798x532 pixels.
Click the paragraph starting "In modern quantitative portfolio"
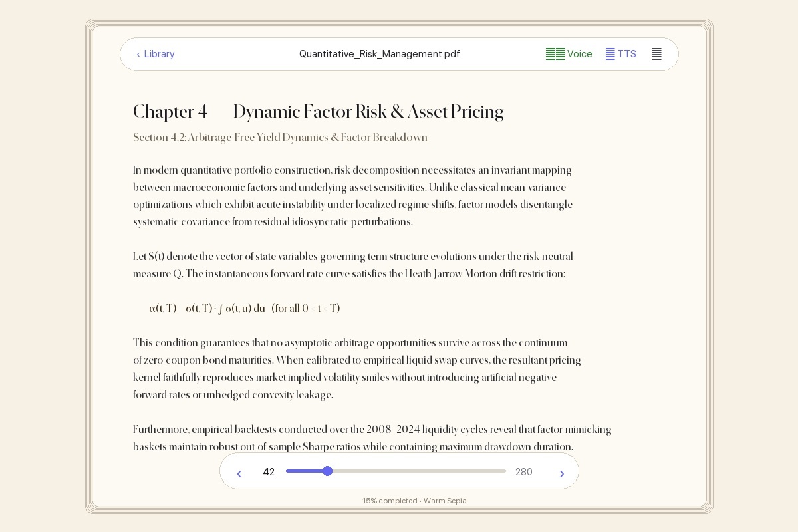click(352, 196)
